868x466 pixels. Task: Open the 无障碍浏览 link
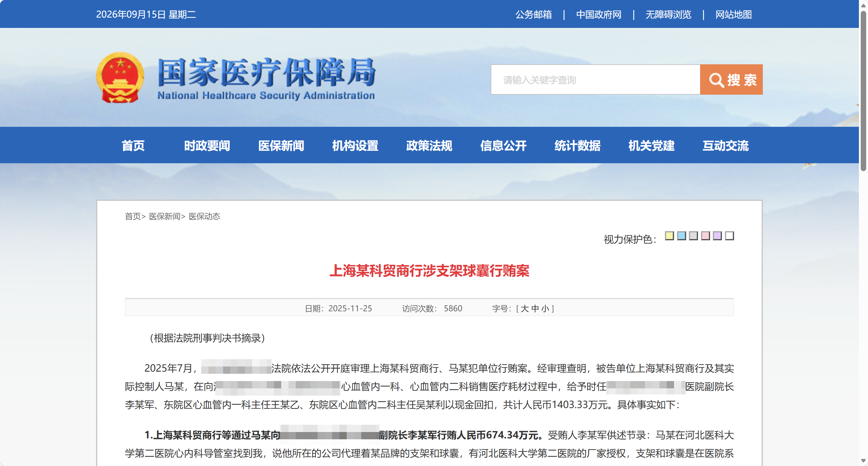pyautogui.click(x=668, y=15)
